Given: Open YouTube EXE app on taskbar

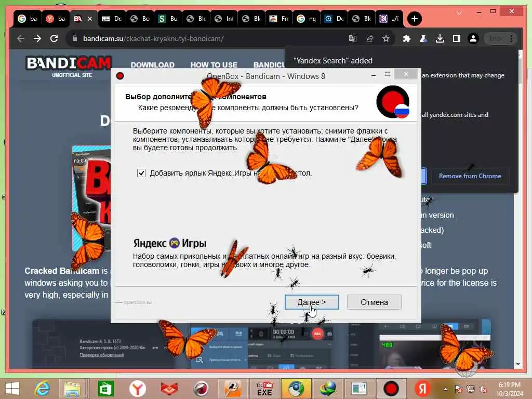Looking at the screenshot, I should pos(264,389).
